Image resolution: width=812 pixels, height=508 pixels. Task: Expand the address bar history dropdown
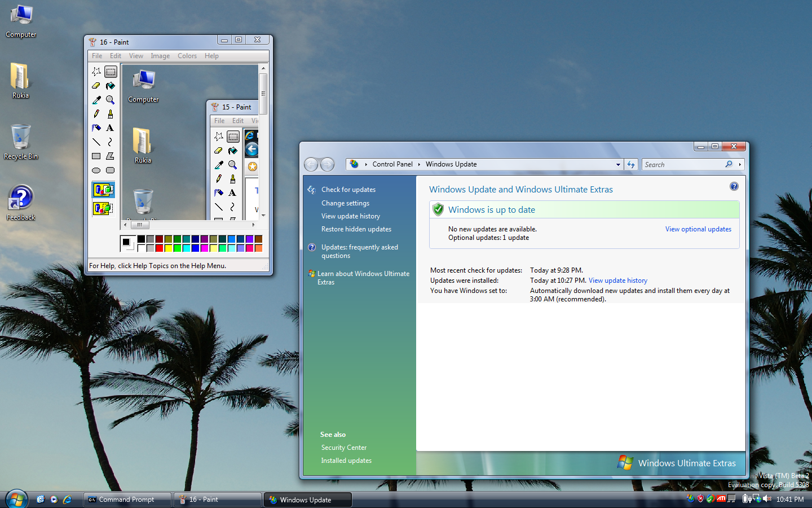[x=618, y=165]
